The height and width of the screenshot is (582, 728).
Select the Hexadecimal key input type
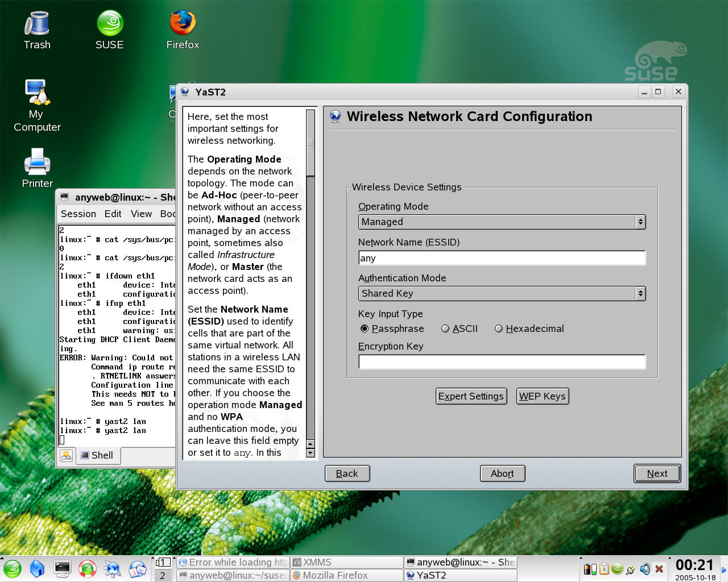(530, 329)
